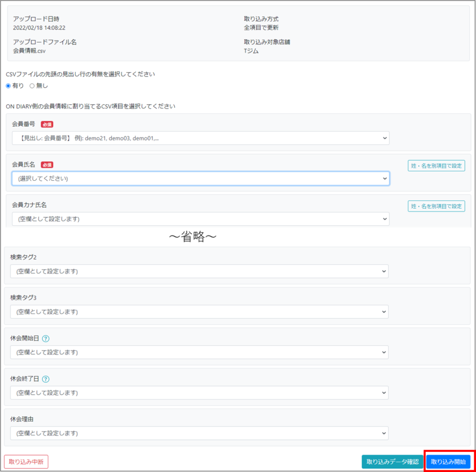476x472 pixels.
Task: Open the 会員氏名 dropdown
Action: pyautogui.click(x=200, y=178)
